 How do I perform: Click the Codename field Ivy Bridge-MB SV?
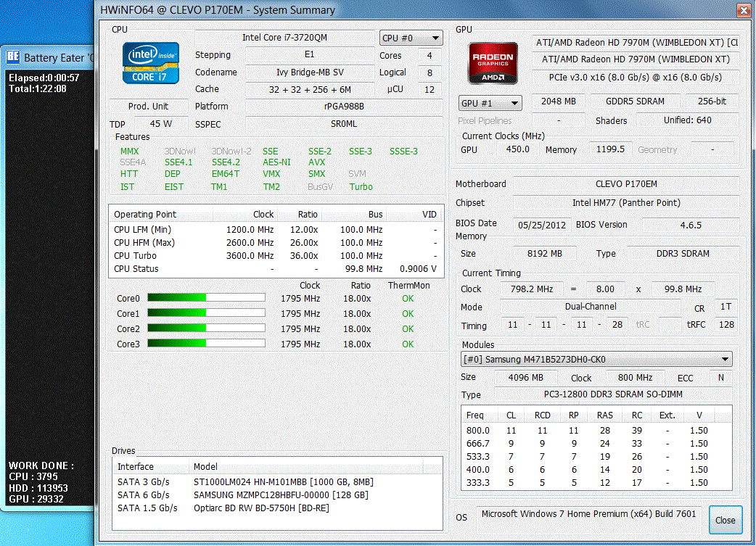pyautogui.click(x=310, y=73)
